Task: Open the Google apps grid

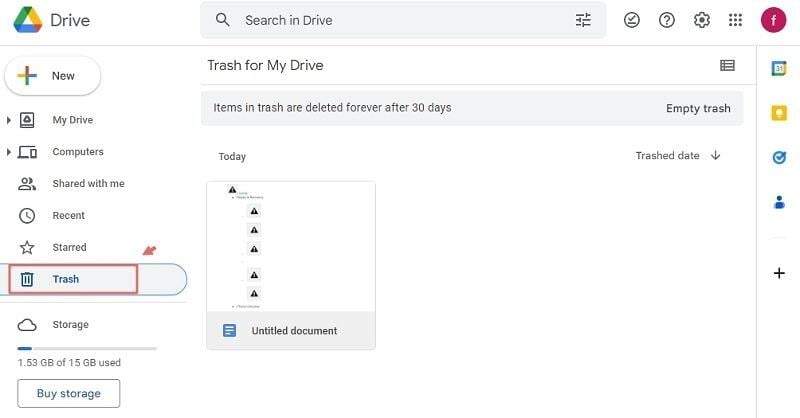Action: (x=736, y=20)
